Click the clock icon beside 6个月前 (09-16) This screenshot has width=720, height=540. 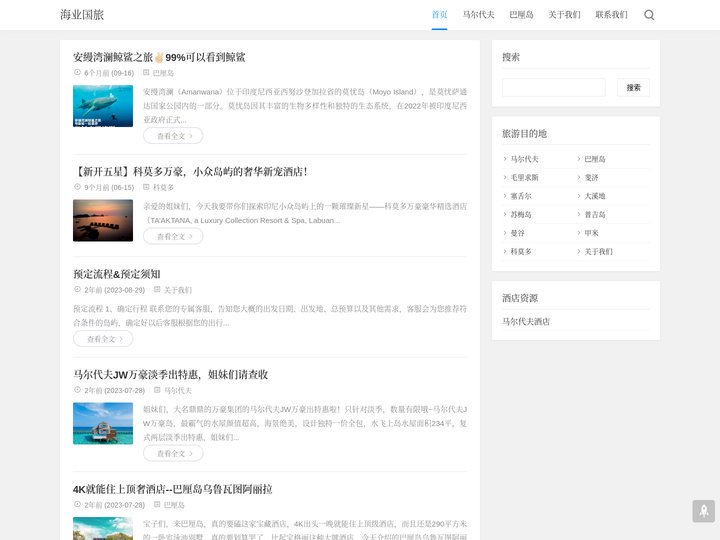(x=77, y=72)
